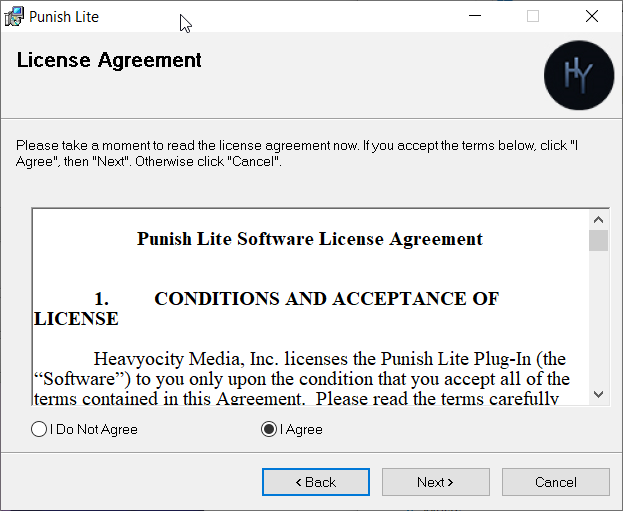Minimize the Punish Lite installer window

click(x=475, y=16)
